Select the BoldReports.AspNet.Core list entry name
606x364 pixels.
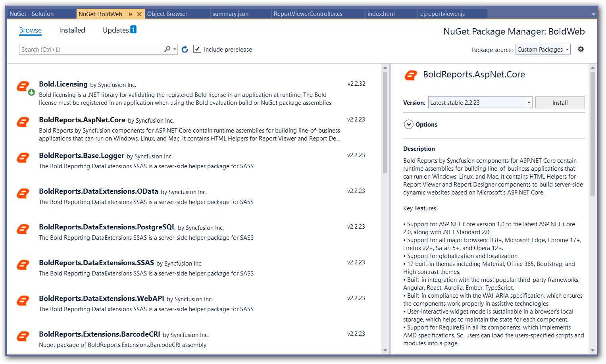[x=82, y=120]
